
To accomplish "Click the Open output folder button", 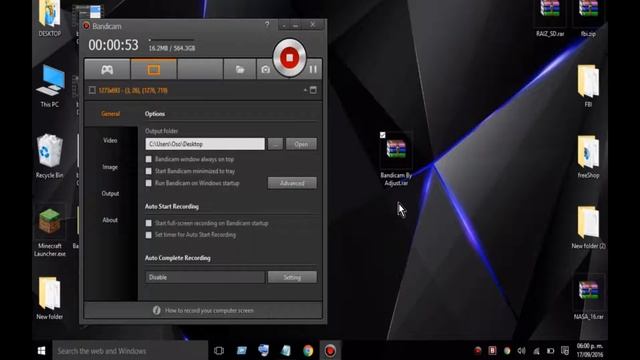I will [x=301, y=144].
